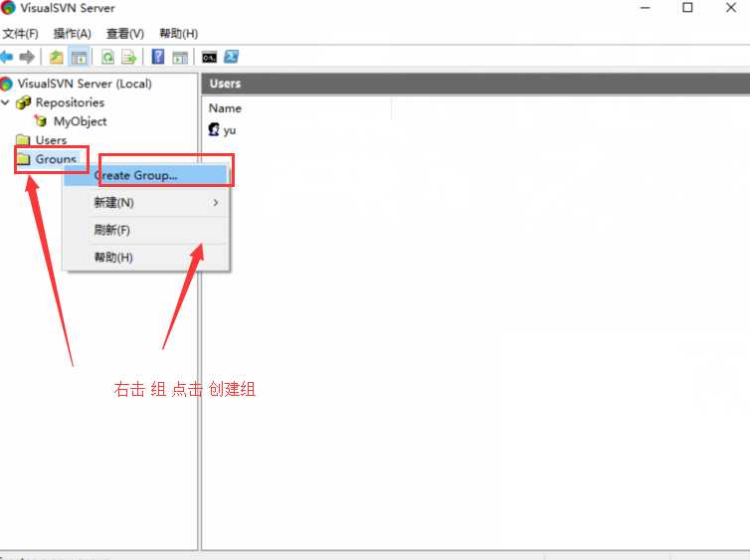
Task: Click the Users pane title bar
Action: pyautogui.click(x=475, y=84)
